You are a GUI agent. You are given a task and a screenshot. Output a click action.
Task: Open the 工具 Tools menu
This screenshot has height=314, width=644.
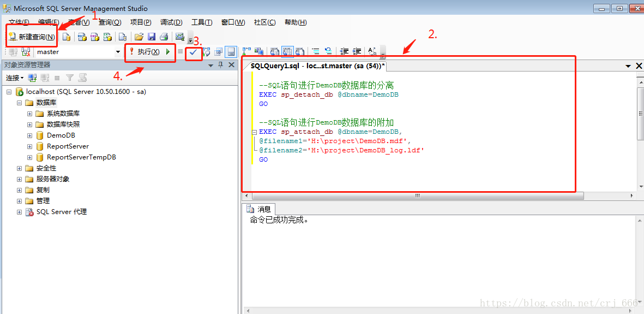point(202,22)
